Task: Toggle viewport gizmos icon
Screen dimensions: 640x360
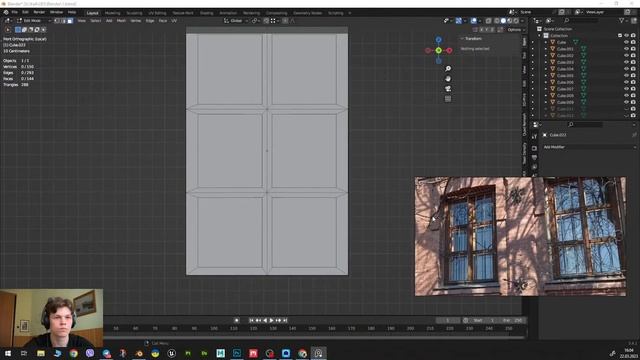Action: [x=459, y=21]
